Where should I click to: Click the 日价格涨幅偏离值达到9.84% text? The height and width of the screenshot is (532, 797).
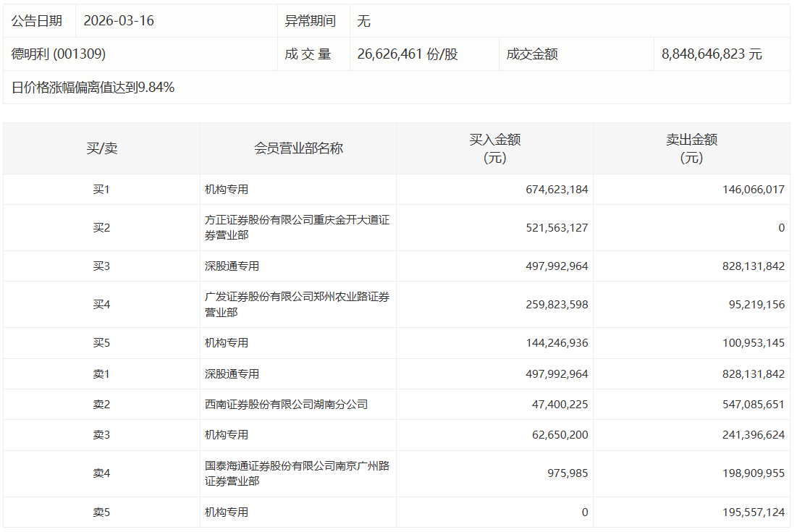(x=93, y=88)
